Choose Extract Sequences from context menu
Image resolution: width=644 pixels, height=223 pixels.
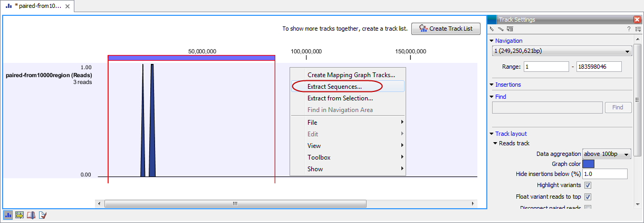click(x=348, y=87)
